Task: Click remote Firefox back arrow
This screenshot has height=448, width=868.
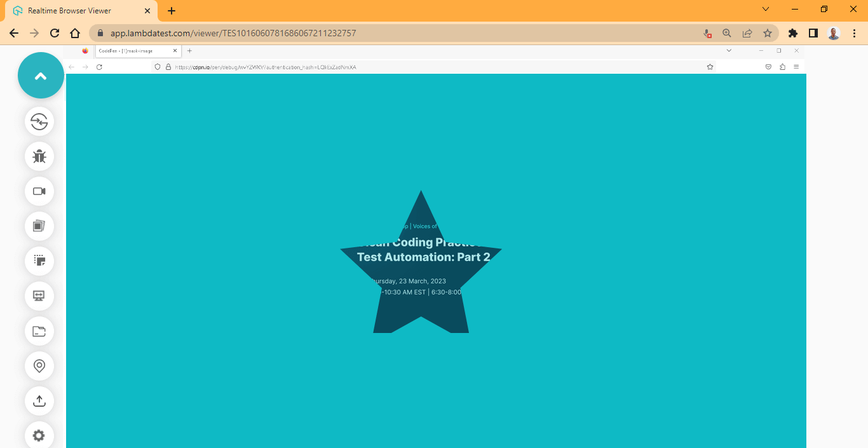Action: (71, 67)
